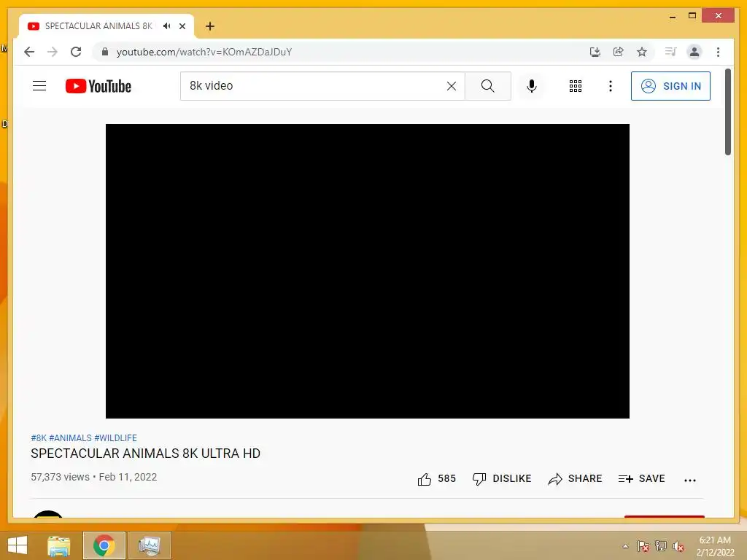The height and width of the screenshot is (560, 747).
Task: Open the Chrome three-dot menu
Action: pos(718,52)
